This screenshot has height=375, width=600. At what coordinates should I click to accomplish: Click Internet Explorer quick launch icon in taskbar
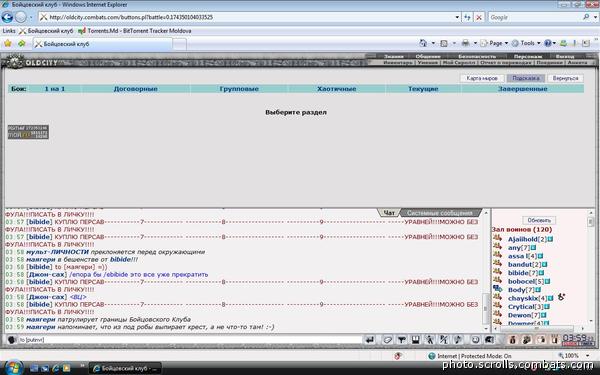(x=55, y=368)
